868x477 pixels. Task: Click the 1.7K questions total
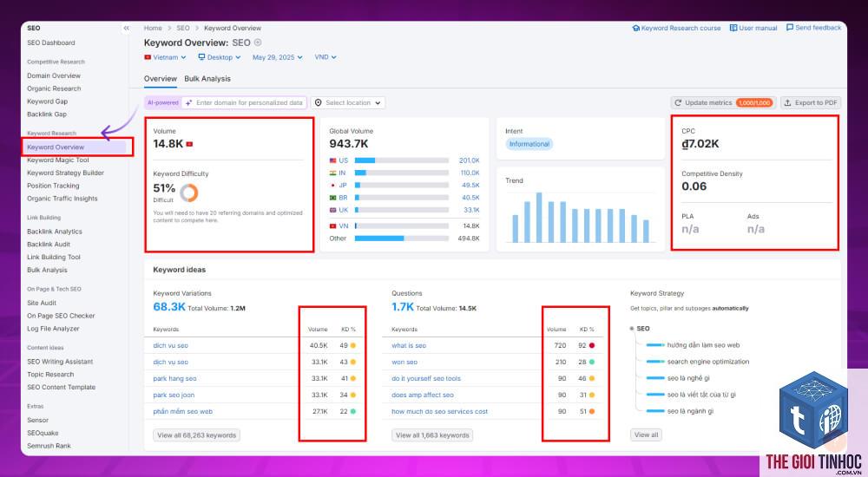click(x=403, y=307)
